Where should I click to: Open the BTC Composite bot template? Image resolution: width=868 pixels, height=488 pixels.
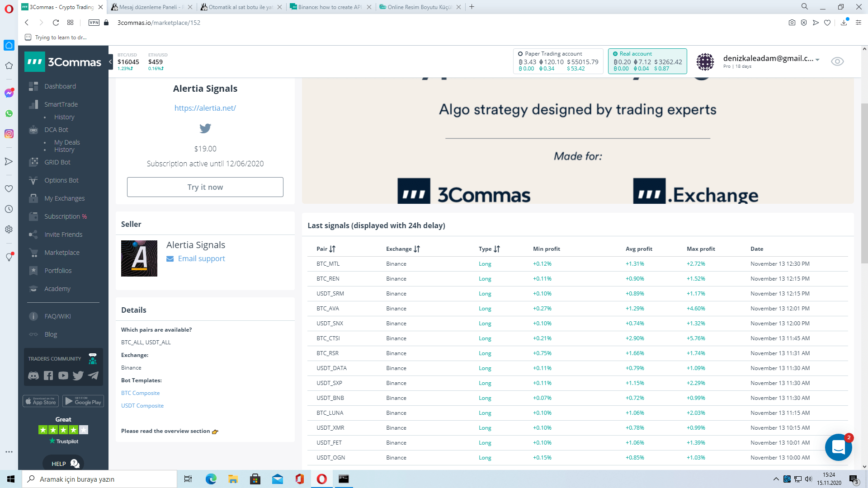(x=140, y=393)
